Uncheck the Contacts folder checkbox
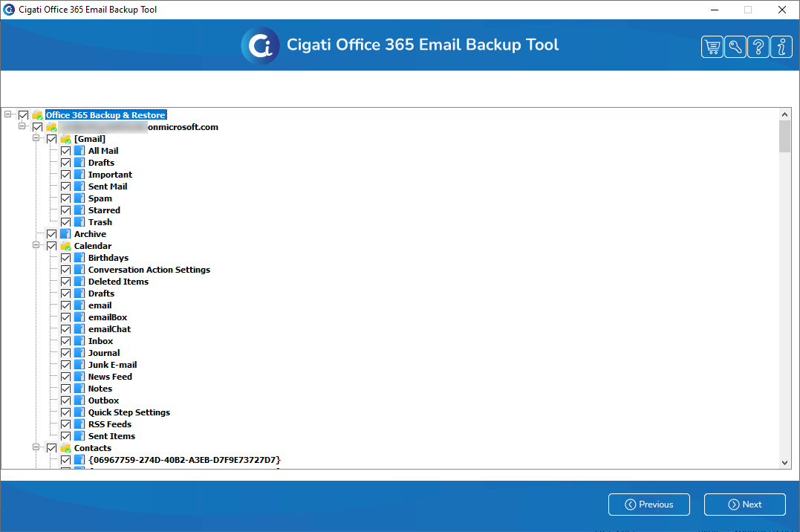 click(x=51, y=448)
